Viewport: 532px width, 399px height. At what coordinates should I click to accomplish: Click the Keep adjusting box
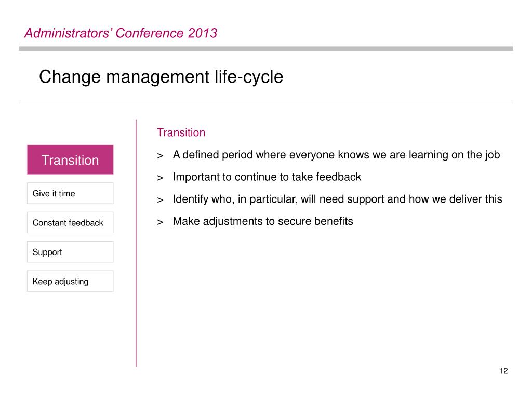pos(70,281)
